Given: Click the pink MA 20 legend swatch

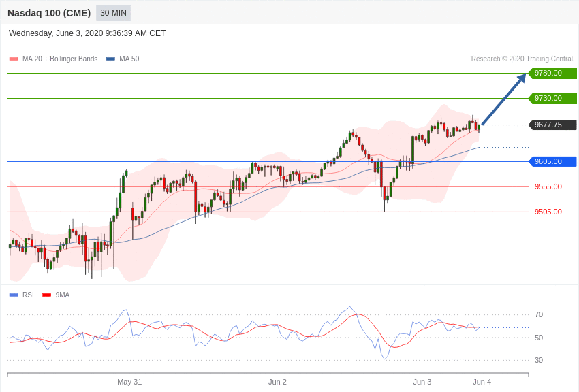Looking at the screenshot, I should pyautogui.click(x=14, y=59).
